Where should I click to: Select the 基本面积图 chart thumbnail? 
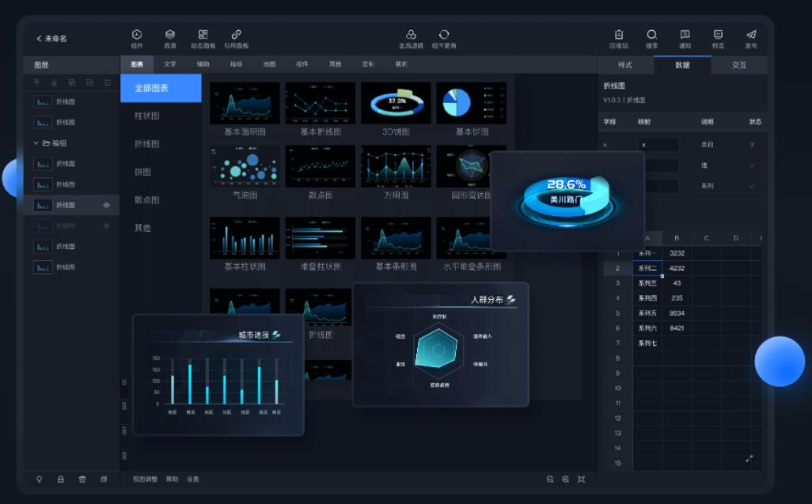pos(245,104)
